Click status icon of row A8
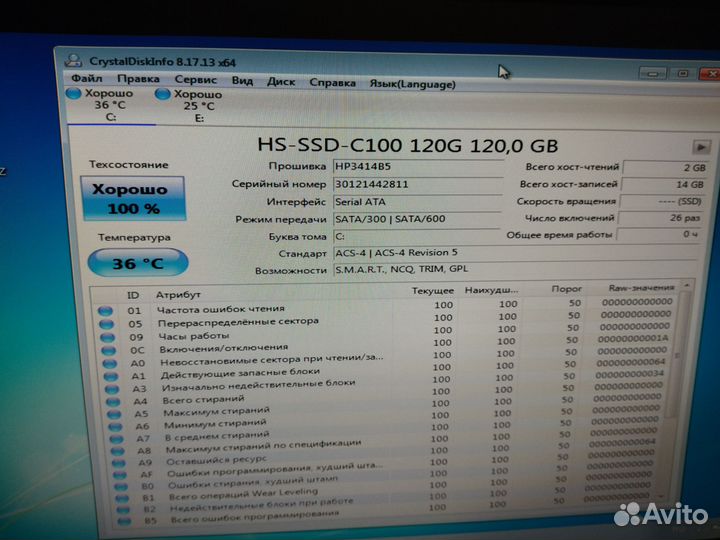 118,451
